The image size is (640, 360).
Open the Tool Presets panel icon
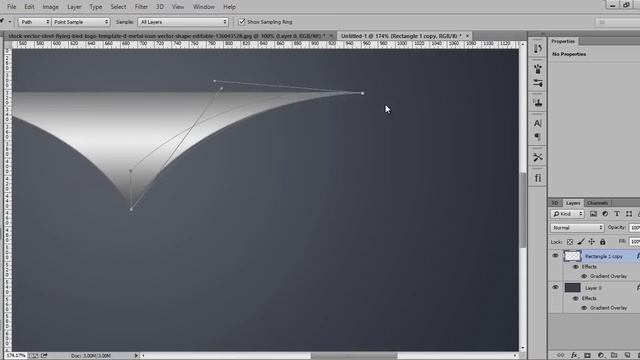click(x=538, y=157)
